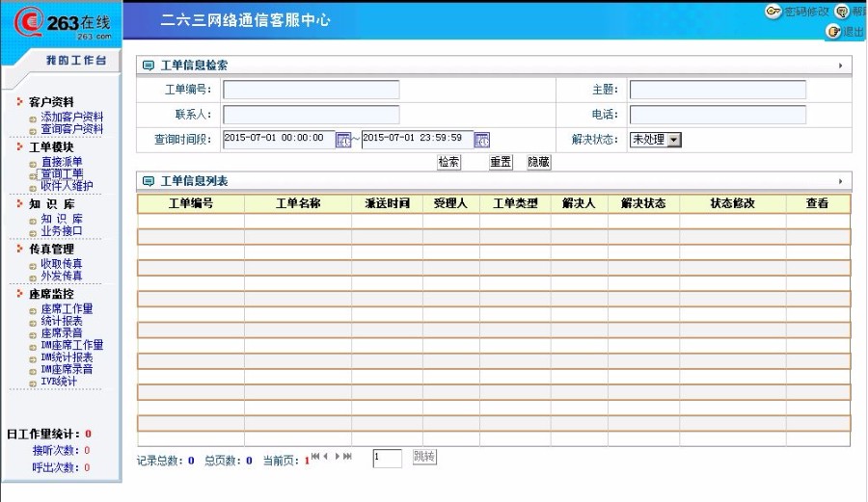Click the 工单信息列表 panel header icon
Image resolution: width=868 pixels, height=502 pixels.
click(x=149, y=181)
